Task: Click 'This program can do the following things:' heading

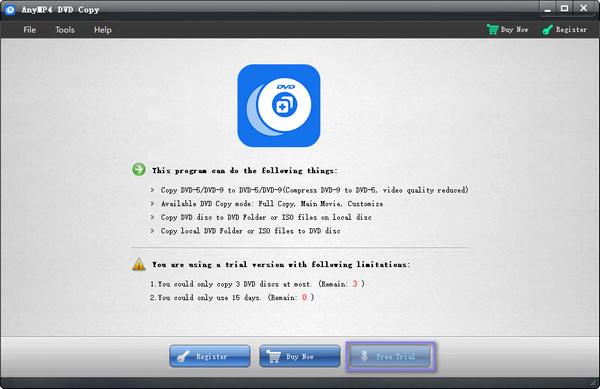Action: [245, 171]
